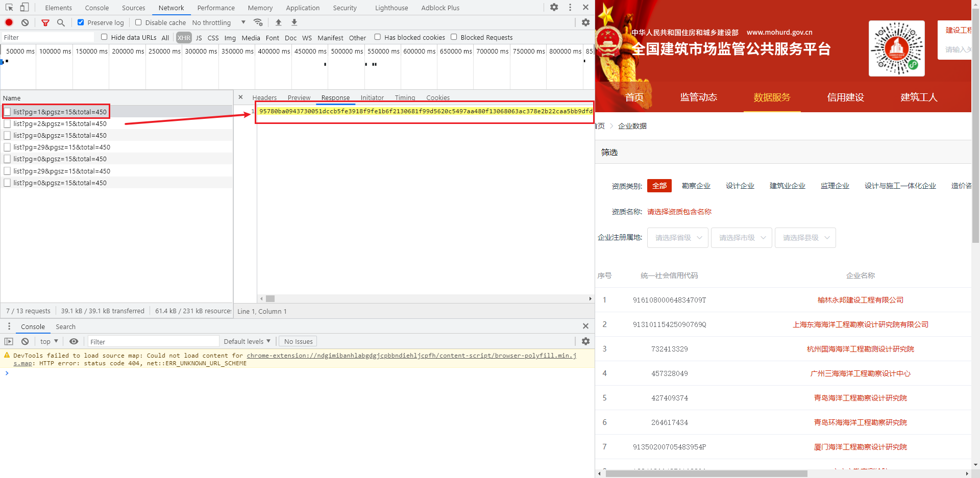Filter requests by XHR type
This screenshot has width=980, height=478.
click(184, 37)
